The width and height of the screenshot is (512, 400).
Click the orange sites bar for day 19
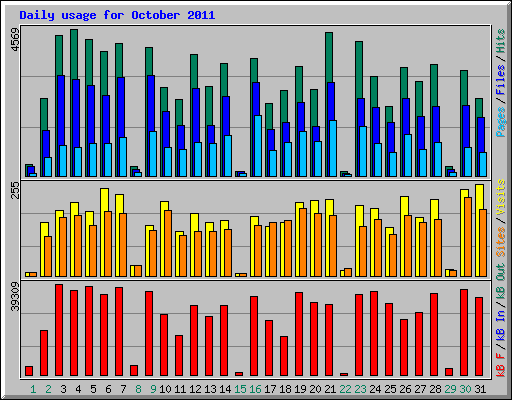(x=303, y=243)
